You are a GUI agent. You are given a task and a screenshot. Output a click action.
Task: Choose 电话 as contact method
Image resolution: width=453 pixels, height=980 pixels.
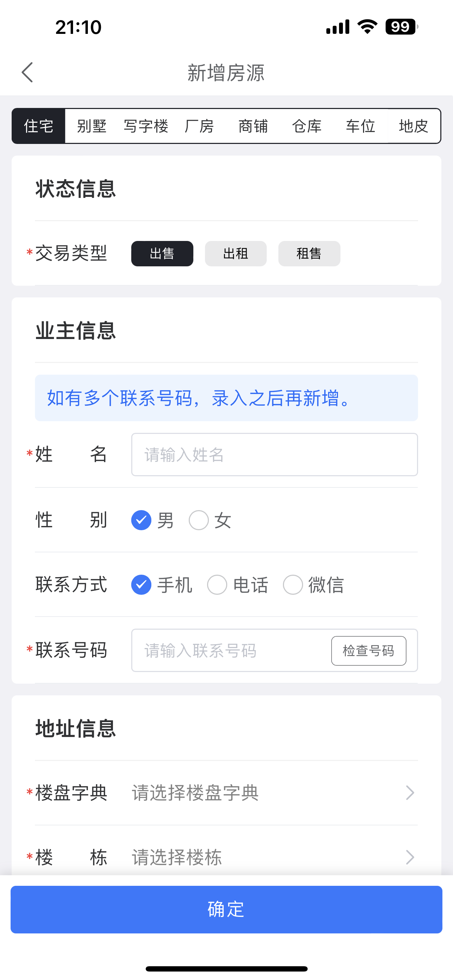point(217,585)
